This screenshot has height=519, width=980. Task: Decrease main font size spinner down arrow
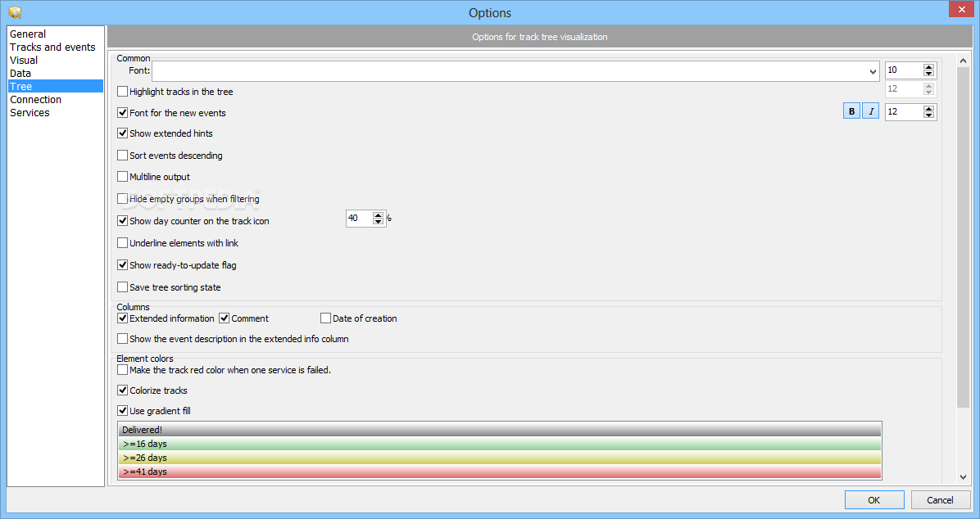click(x=928, y=73)
